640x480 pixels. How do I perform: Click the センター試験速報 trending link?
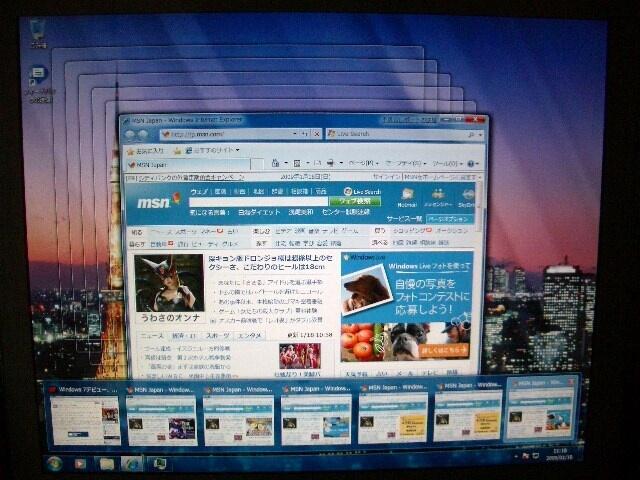[346, 212]
